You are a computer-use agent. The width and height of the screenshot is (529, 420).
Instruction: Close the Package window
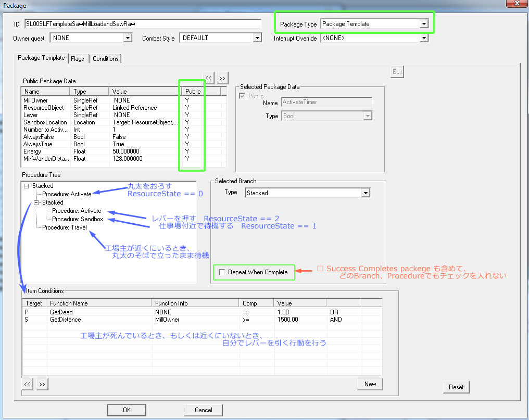point(517,3)
